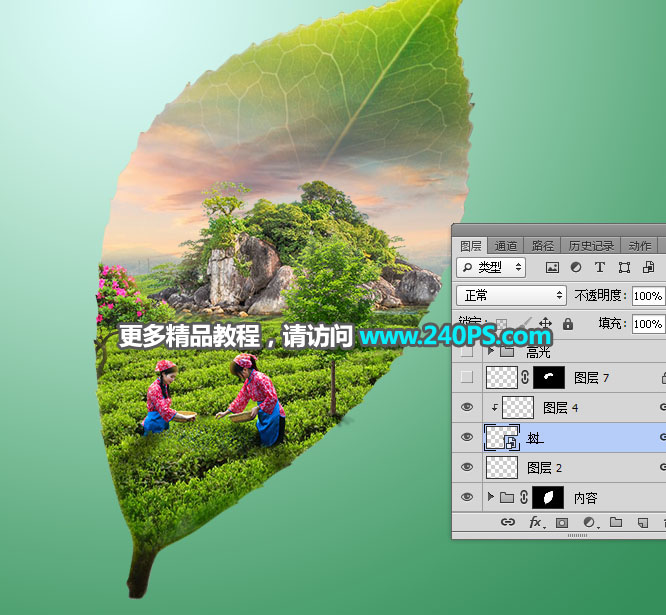Click the 填充 fill value field

pyautogui.click(x=648, y=324)
